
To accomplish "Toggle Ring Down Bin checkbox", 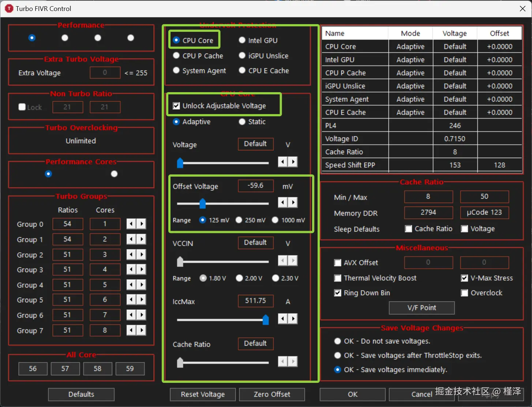I will 338,293.
